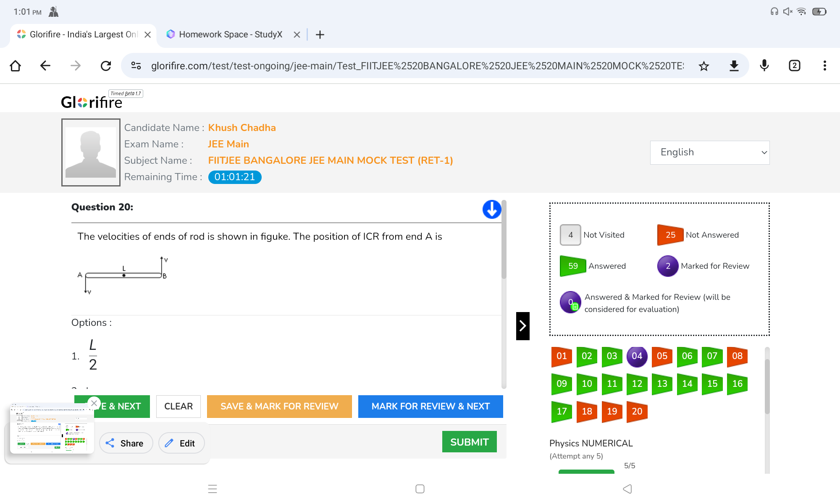Screen dimensions: 840x504
Task: Click the thumbnail preview in bottom left
Action: pos(50,428)
